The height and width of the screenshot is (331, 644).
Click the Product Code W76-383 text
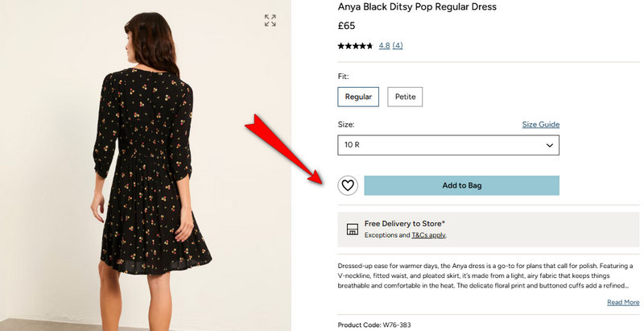(375, 325)
